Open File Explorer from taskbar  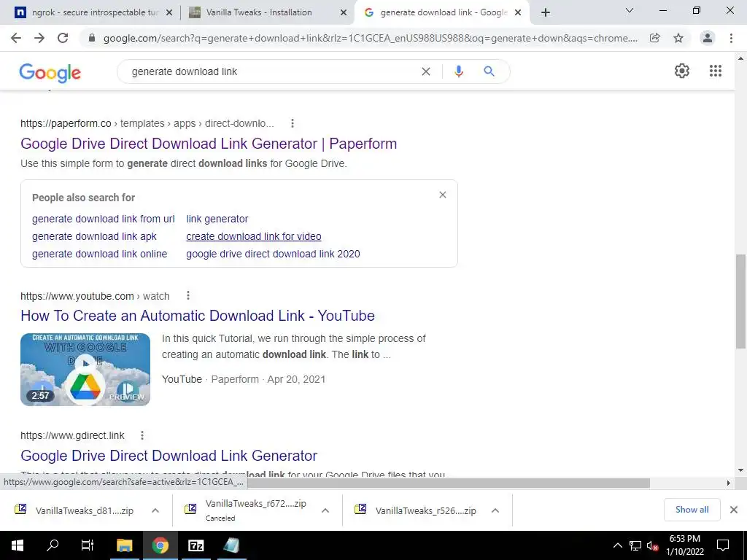pos(124,545)
